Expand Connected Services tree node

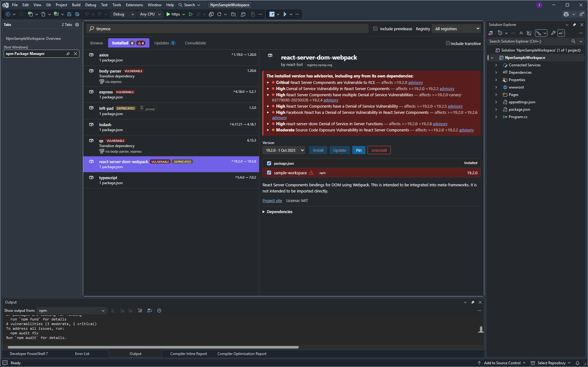click(496, 65)
